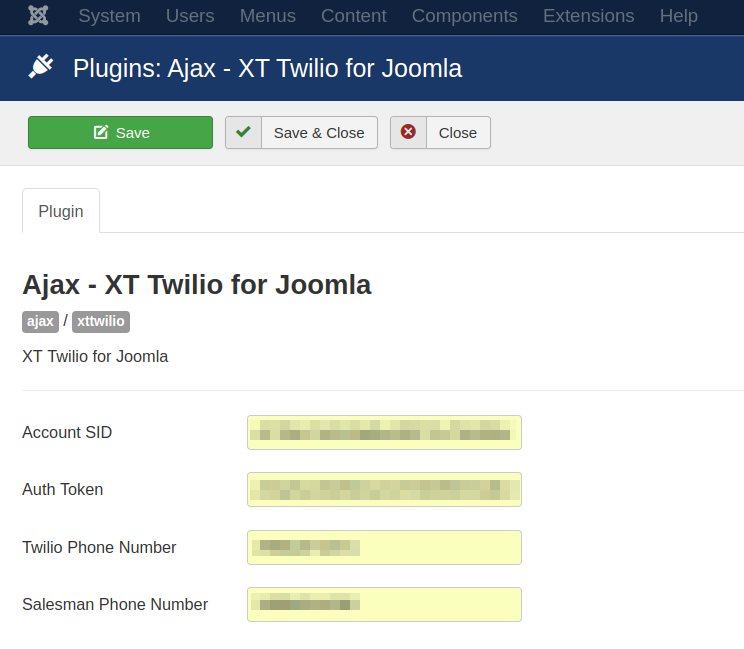
Task: Click the XT Twilio for Joomla description text
Action: pyautogui.click(x=95, y=357)
